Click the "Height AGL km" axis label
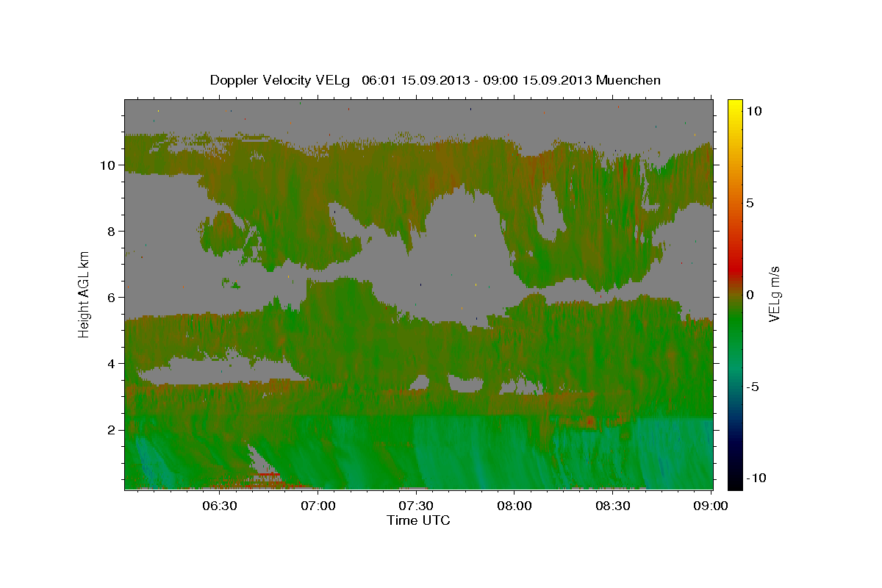Viewport: 882px width, 588px height. (84, 293)
